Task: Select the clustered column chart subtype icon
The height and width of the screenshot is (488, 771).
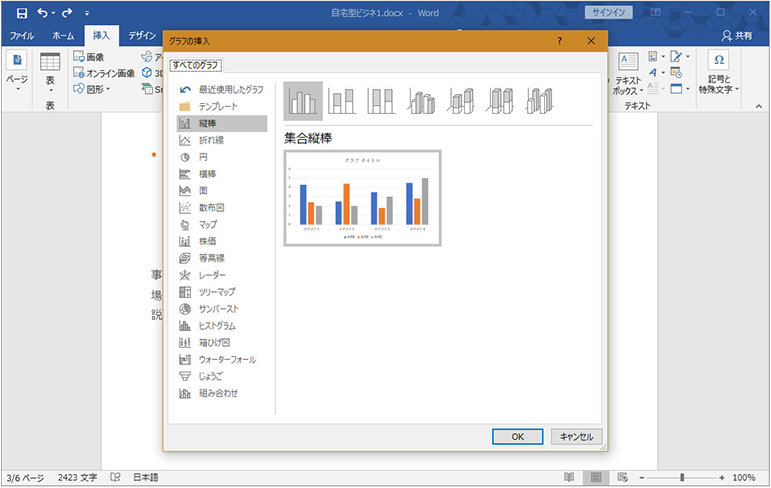Action: 303,101
